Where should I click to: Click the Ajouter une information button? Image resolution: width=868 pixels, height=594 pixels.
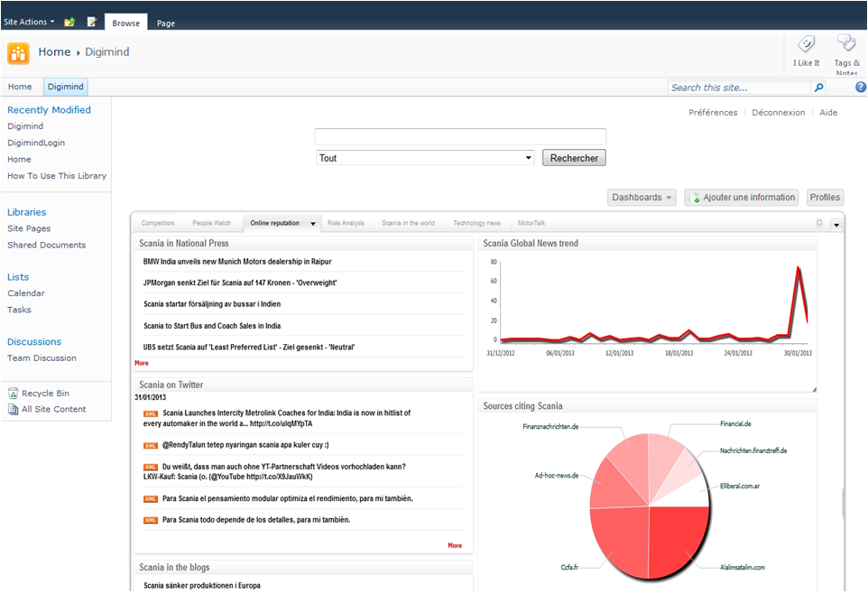[742, 198]
